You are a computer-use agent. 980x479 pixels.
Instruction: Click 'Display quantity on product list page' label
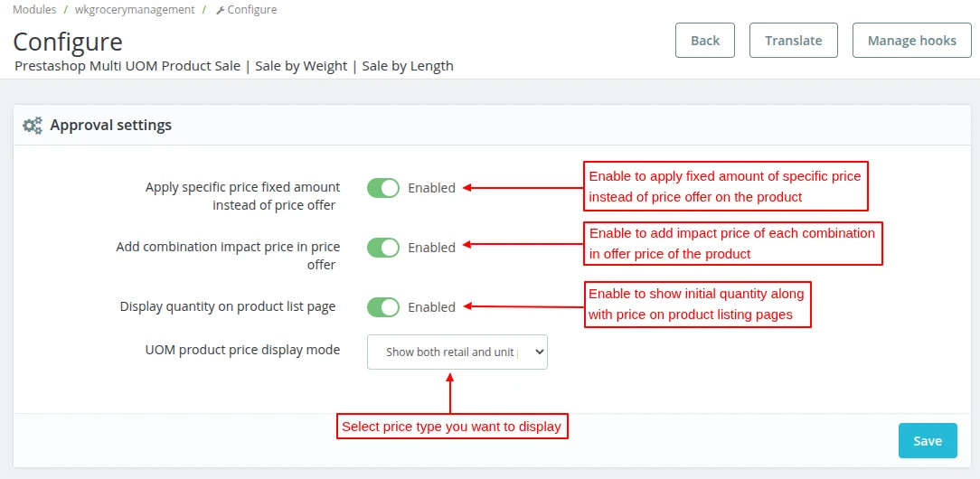tap(228, 307)
